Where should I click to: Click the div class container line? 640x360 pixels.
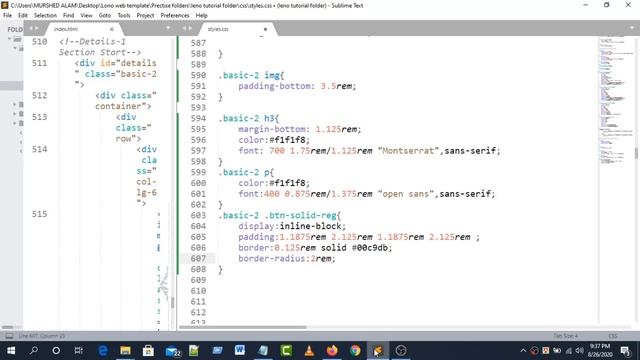(126, 100)
